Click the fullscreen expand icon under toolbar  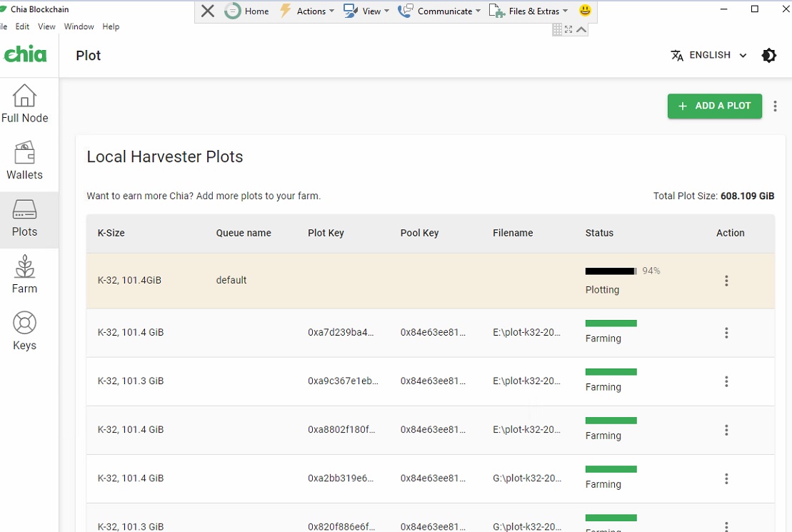pyautogui.click(x=568, y=30)
